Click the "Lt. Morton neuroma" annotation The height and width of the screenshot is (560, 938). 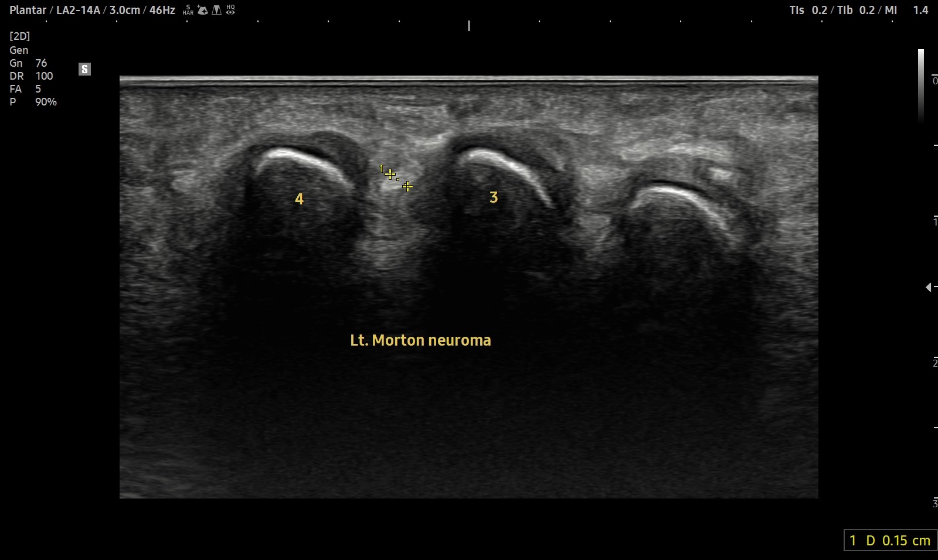(x=420, y=340)
